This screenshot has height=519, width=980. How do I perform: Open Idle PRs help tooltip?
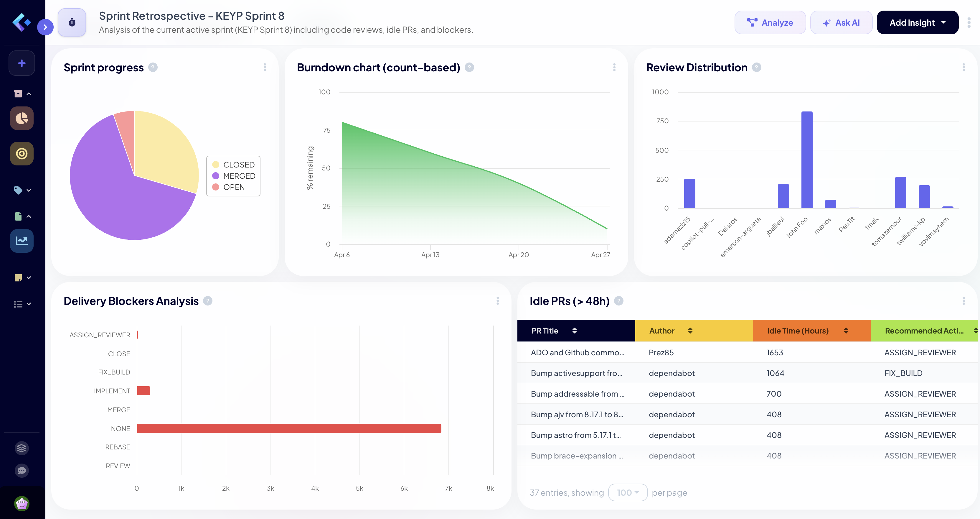pos(618,301)
